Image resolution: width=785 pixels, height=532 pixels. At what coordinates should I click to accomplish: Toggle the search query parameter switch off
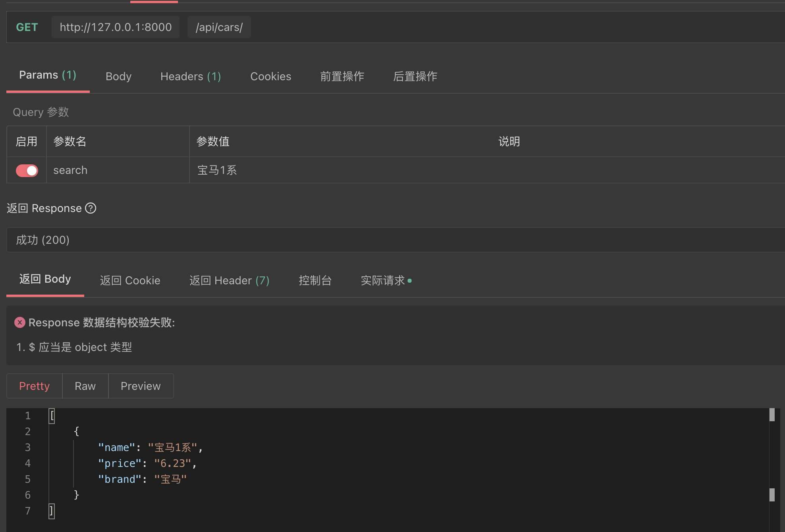click(26, 170)
